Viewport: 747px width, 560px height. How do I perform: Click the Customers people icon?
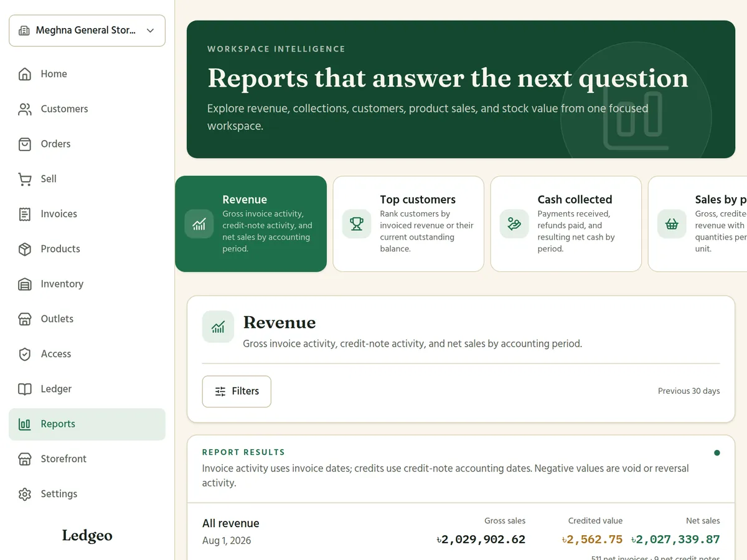point(25,109)
